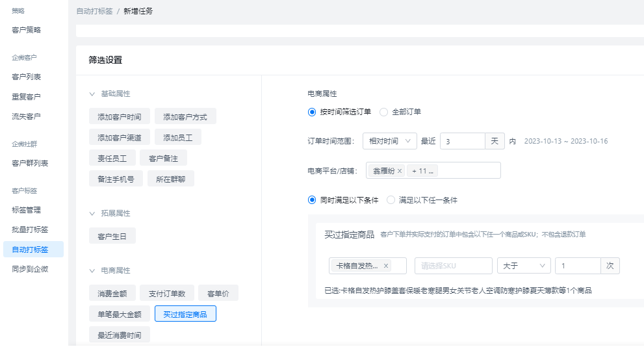Open the 大于 comparison dropdown
The width and height of the screenshot is (644, 347).
[x=523, y=266]
